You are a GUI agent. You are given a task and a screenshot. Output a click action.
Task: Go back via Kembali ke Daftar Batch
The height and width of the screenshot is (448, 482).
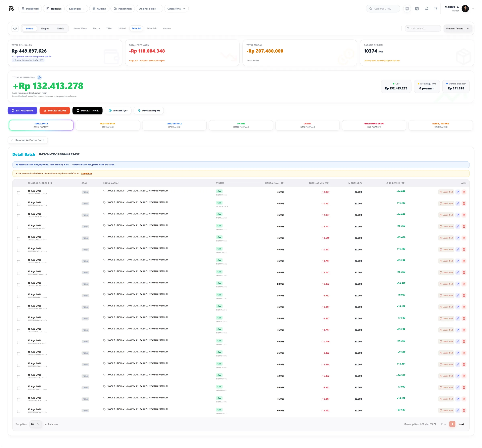[28, 140]
